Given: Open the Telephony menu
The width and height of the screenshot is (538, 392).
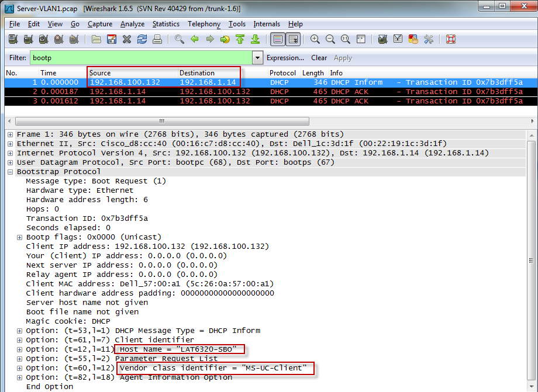Looking at the screenshot, I should coord(204,24).
